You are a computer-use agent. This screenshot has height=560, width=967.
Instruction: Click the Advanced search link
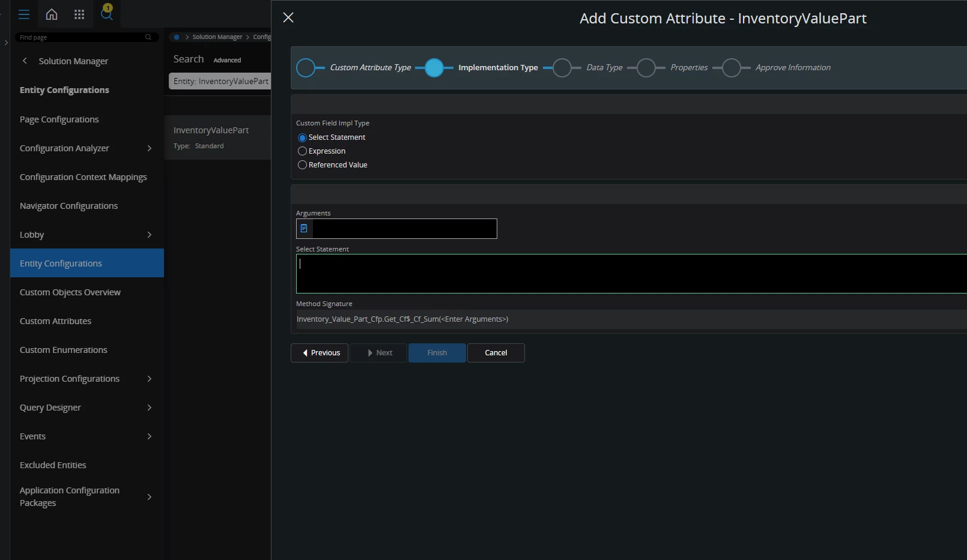(227, 60)
